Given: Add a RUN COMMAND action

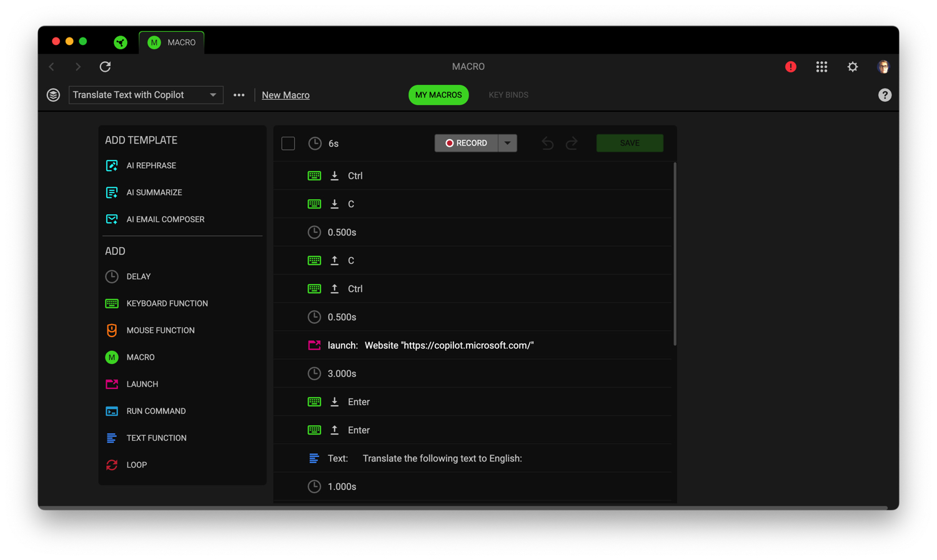Looking at the screenshot, I should [x=156, y=411].
